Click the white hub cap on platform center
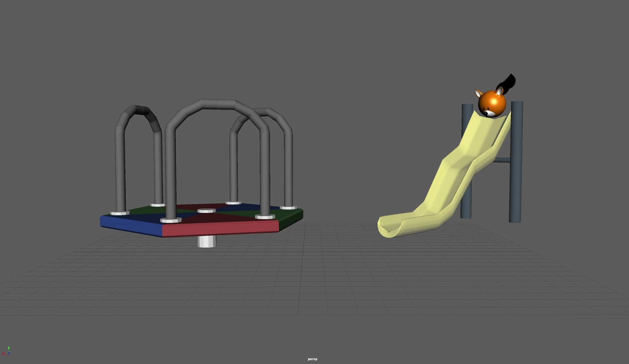This screenshot has width=629, height=364. pyautogui.click(x=206, y=210)
